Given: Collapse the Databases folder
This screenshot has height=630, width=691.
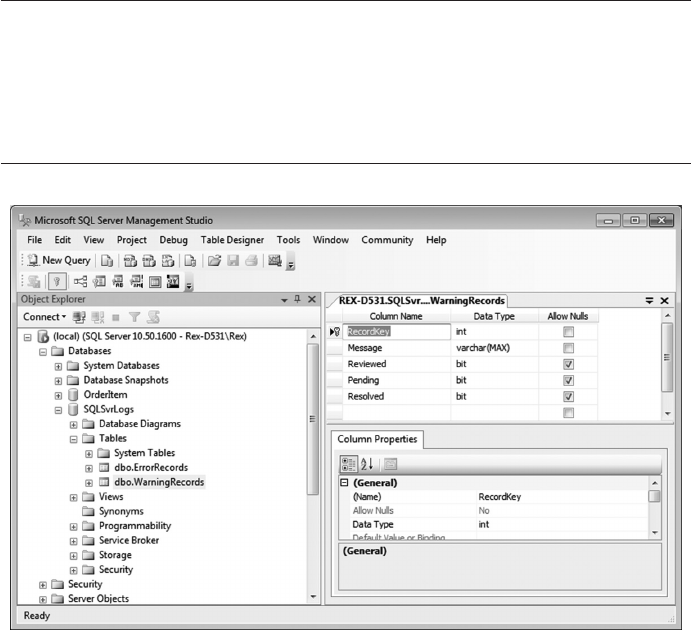Looking at the screenshot, I should pos(43,352).
